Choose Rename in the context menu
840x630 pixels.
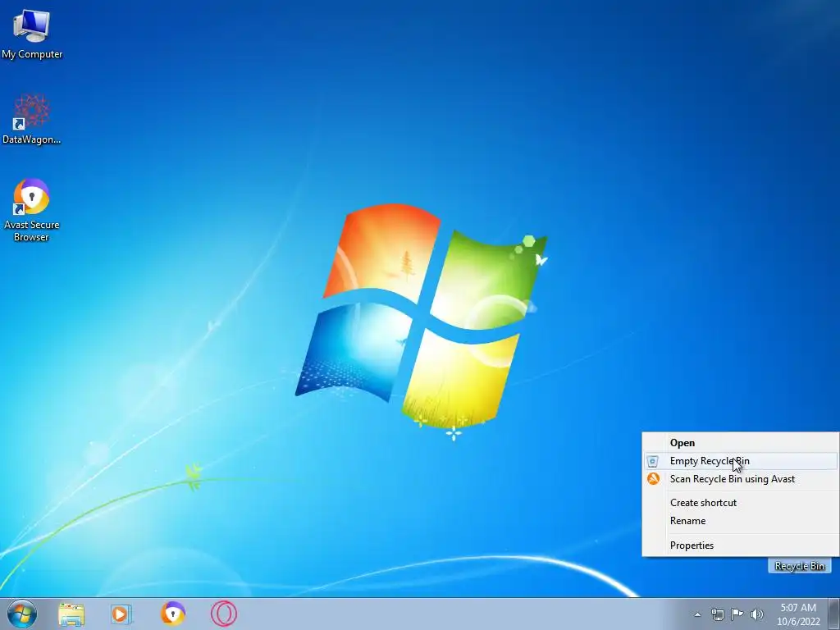tap(741, 521)
